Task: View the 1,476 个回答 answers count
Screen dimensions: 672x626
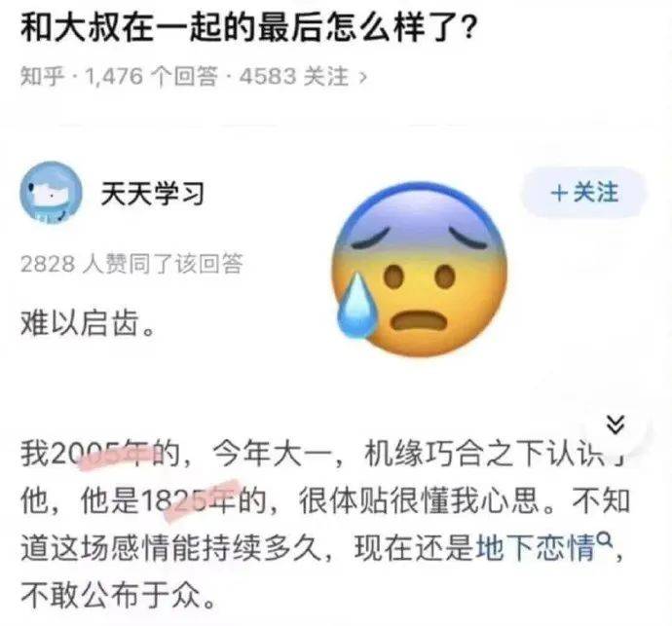Action: [x=152, y=77]
